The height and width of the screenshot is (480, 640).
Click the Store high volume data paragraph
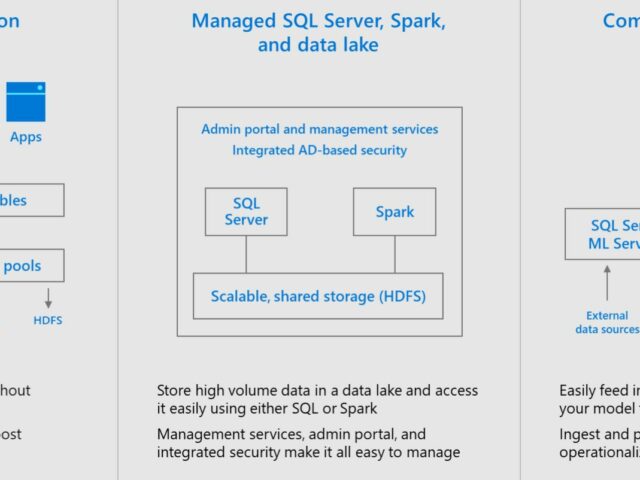coord(317,398)
